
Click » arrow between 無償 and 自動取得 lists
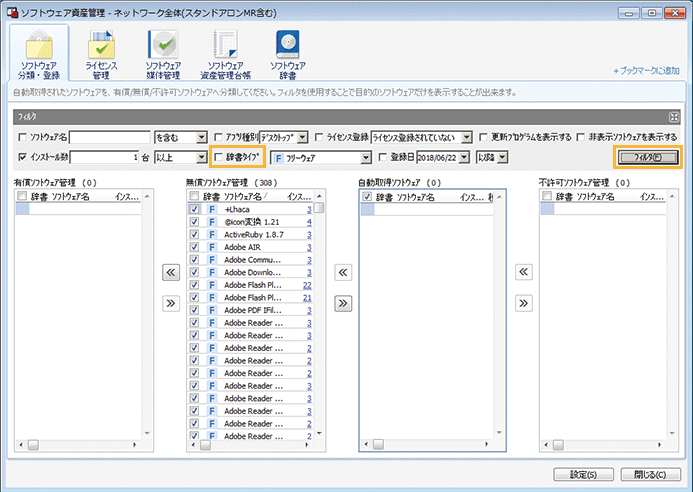pos(343,303)
